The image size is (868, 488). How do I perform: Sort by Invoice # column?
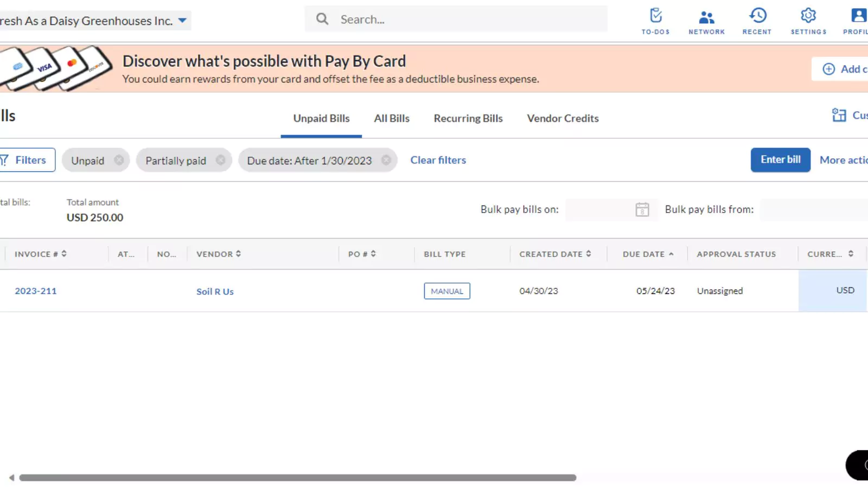[63, 254]
